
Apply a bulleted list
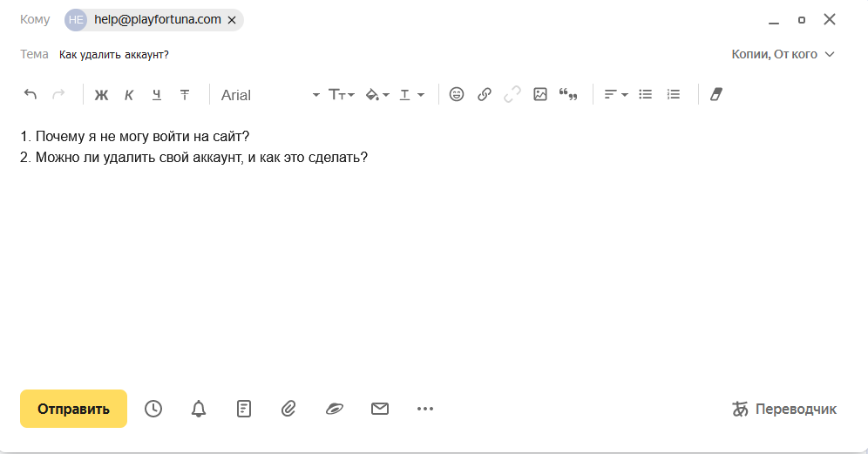(646, 95)
